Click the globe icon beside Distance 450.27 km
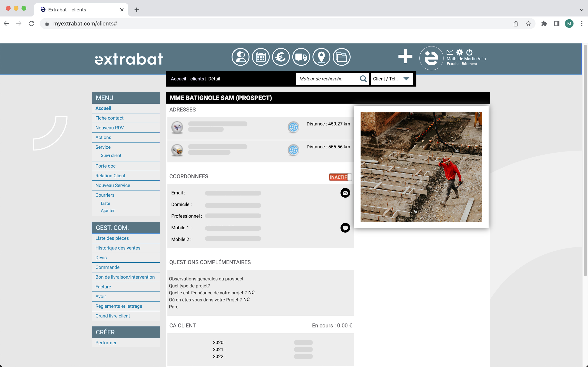The width and height of the screenshot is (588, 367). click(293, 127)
